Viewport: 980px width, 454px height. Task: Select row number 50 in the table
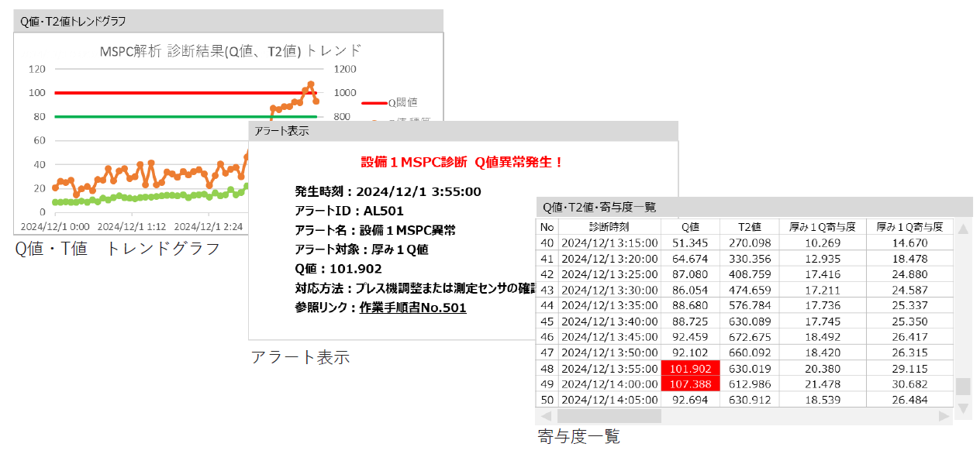point(547,400)
